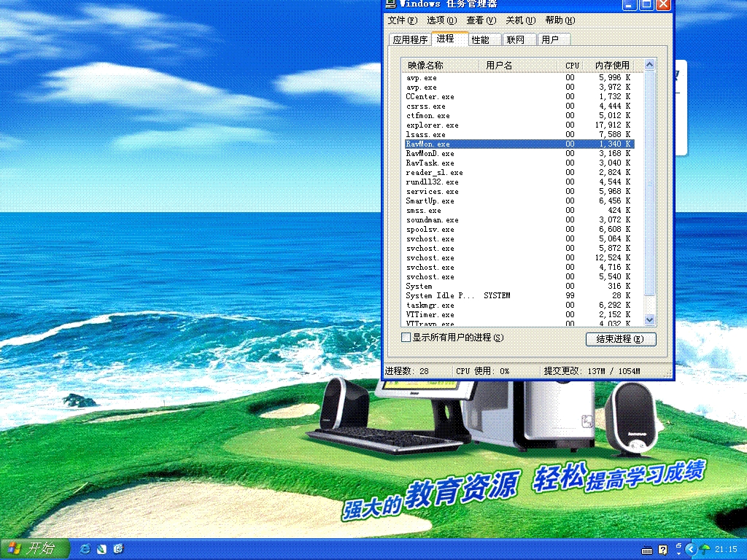The width and height of the screenshot is (747, 560).
Task: Switch to the 性能 tab
Action: (484, 39)
